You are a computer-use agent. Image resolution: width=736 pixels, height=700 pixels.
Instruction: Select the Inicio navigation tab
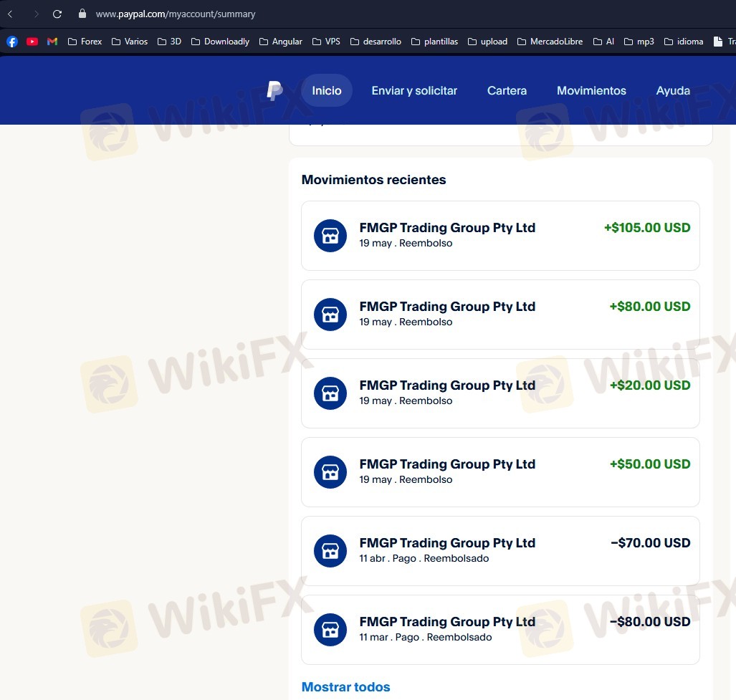[327, 90]
